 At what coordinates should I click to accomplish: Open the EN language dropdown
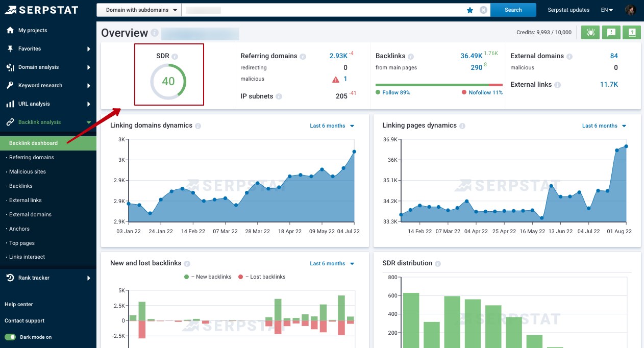click(x=607, y=10)
